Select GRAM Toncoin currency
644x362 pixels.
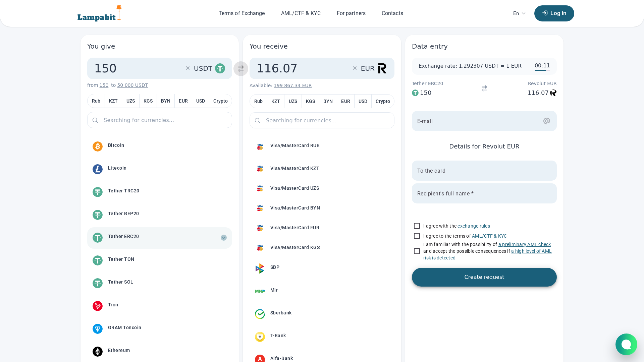pos(160,329)
